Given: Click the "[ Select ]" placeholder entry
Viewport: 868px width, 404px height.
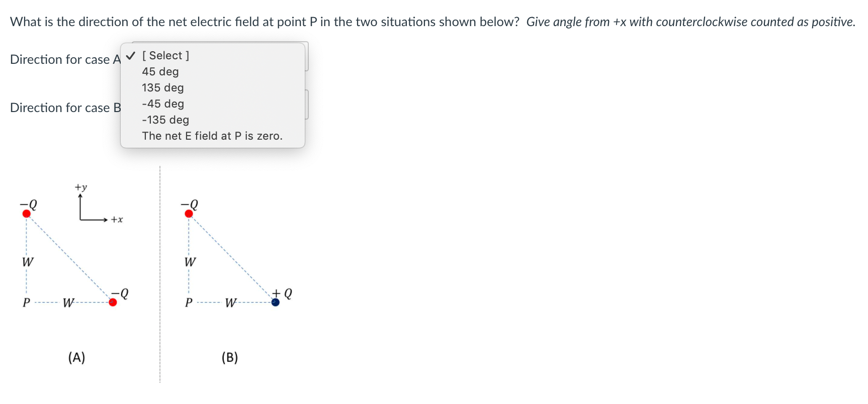Looking at the screenshot, I should click(166, 55).
